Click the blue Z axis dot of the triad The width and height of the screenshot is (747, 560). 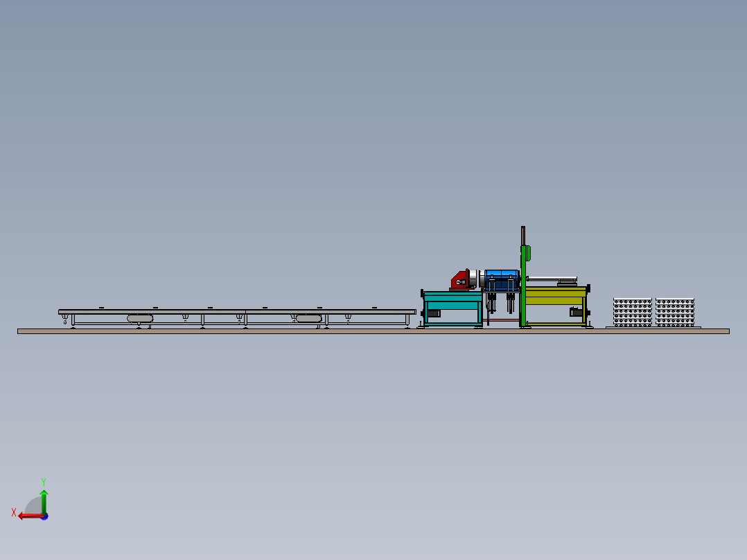[45, 516]
